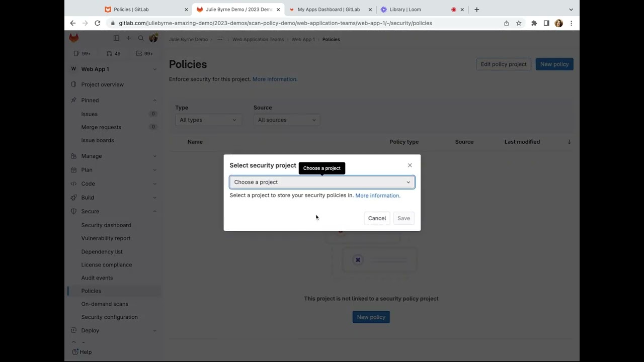The height and width of the screenshot is (362, 644).
Task: Open a new browser tab
Action: point(476,10)
